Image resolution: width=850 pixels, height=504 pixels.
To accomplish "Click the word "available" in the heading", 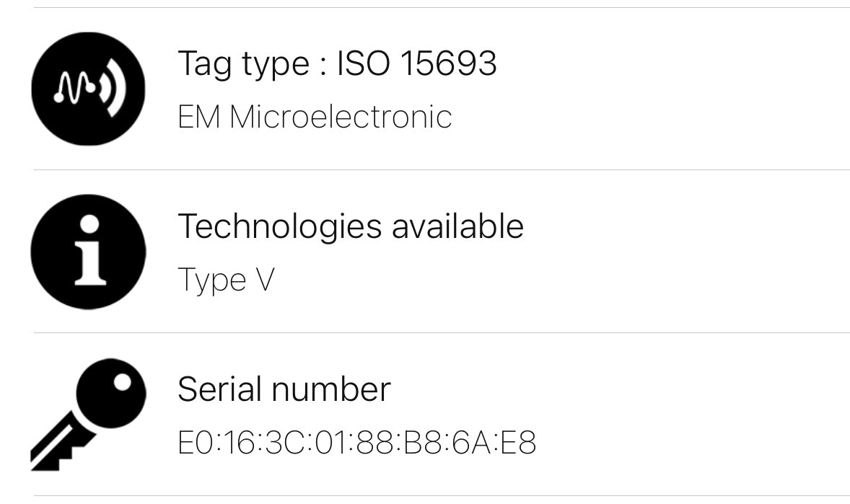I will 457,226.
